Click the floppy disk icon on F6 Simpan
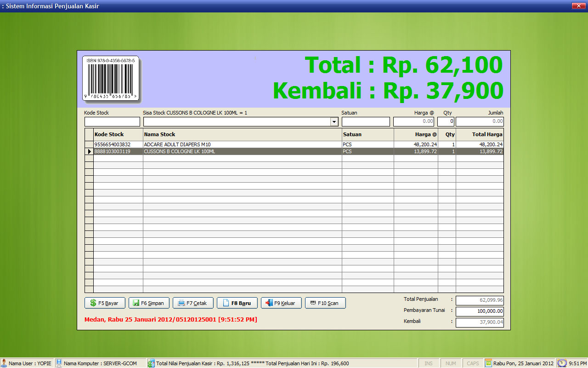 coord(136,303)
